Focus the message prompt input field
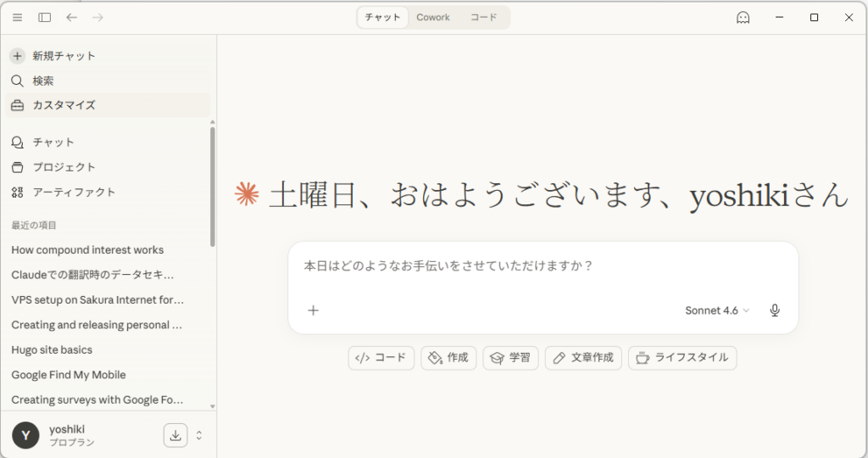The height and width of the screenshot is (458, 868). coord(542,266)
